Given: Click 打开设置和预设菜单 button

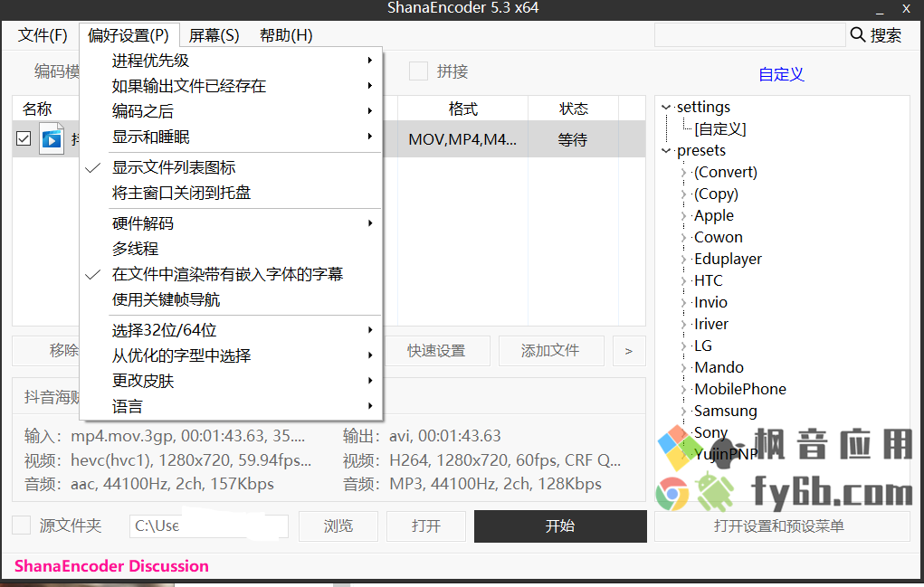Looking at the screenshot, I should point(782,525).
